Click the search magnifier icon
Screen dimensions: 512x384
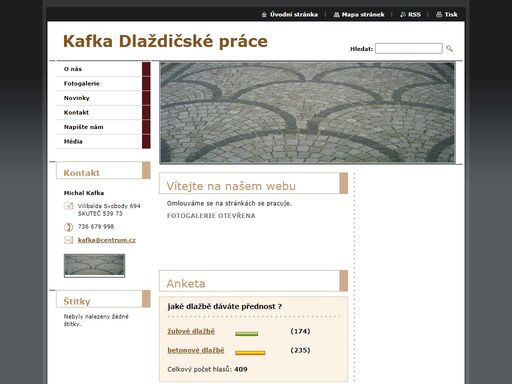pos(449,49)
